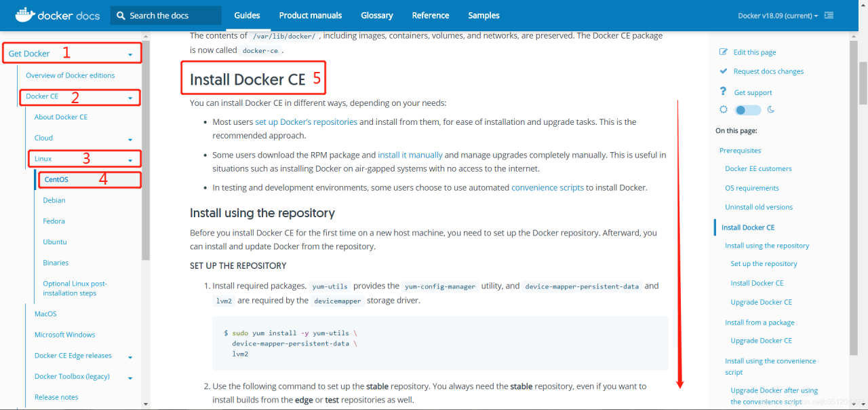Select Debian in the sidebar
Image resolution: width=868 pixels, height=410 pixels.
pyautogui.click(x=55, y=200)
